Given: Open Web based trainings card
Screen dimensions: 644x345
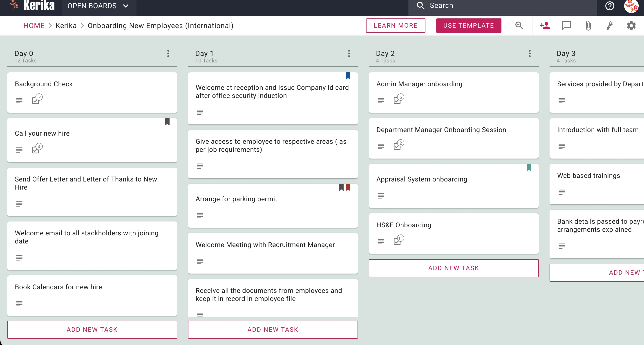Looking at the screenshot, I should click(x=597, y=184).
